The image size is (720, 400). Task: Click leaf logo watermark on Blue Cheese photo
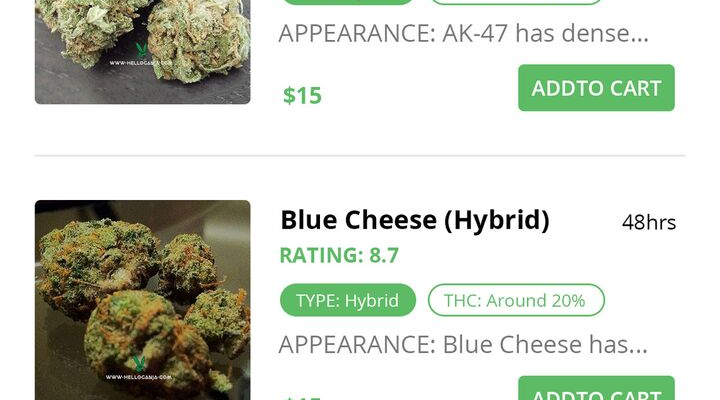click(139, 363)
